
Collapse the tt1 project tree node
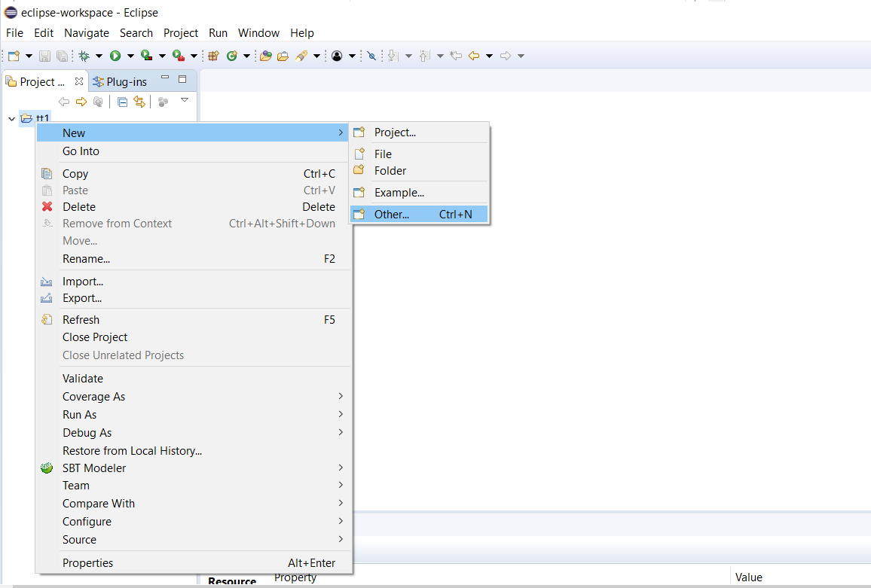[11, 119]
